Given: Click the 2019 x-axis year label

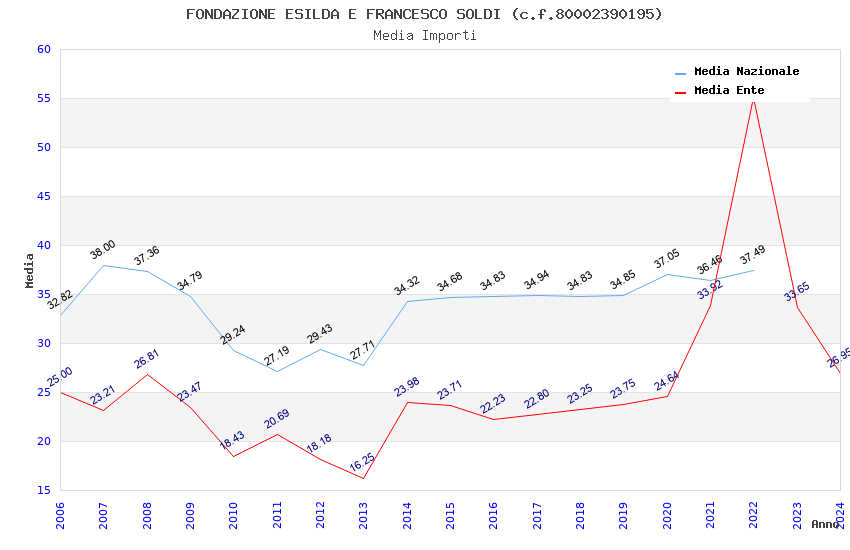Looking at the screenshot, I should pos(623,515).
